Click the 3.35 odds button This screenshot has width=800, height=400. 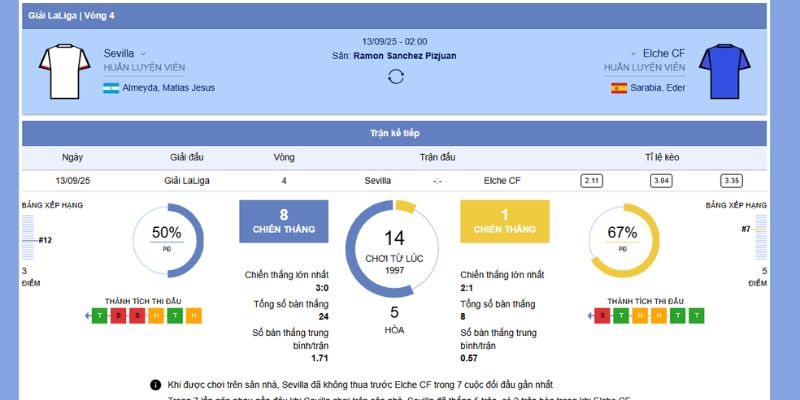(x=731, y=181)
